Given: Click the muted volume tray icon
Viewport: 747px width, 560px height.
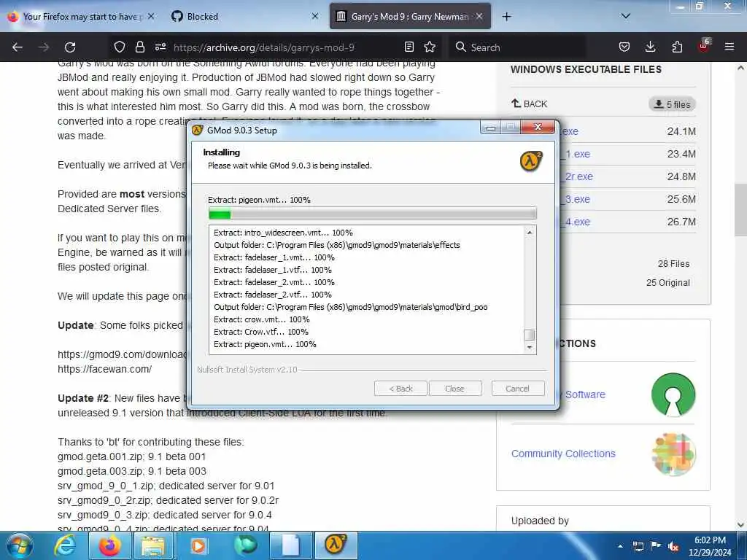Looking at the screenshot, I should [673, 547].
